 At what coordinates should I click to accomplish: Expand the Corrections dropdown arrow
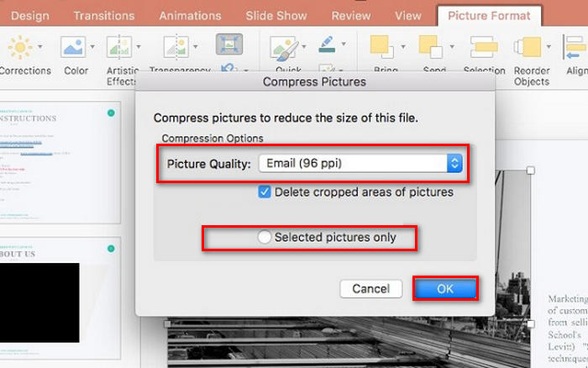tap(39, 47)
